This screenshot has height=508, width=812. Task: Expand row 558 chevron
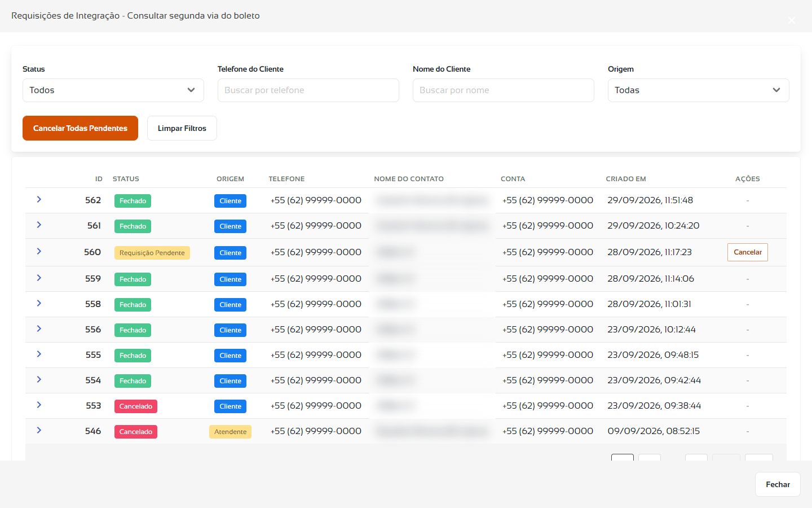[39, 303]
